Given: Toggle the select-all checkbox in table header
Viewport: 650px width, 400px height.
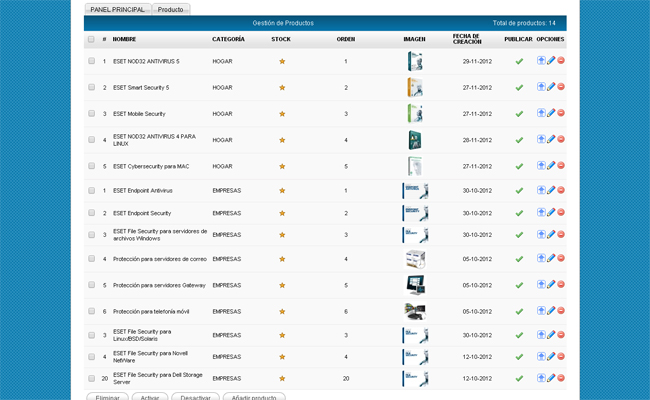Looking at the screenshot, I should (x=91, y=40).
